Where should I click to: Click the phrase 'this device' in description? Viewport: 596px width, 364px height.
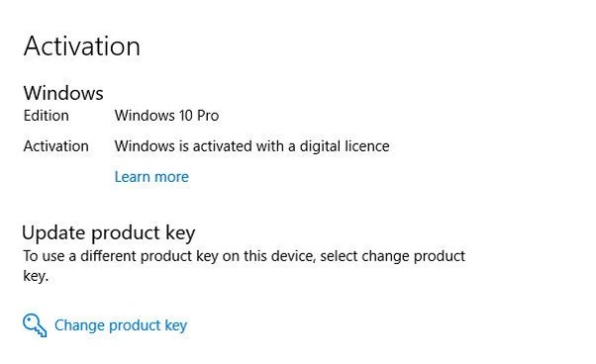tap(280, 256)
